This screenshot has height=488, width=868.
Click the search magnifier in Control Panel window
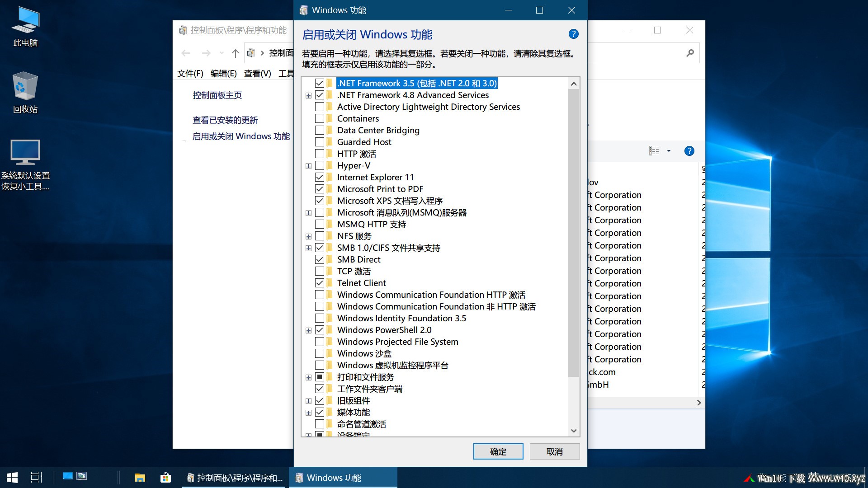click(690, 53)
